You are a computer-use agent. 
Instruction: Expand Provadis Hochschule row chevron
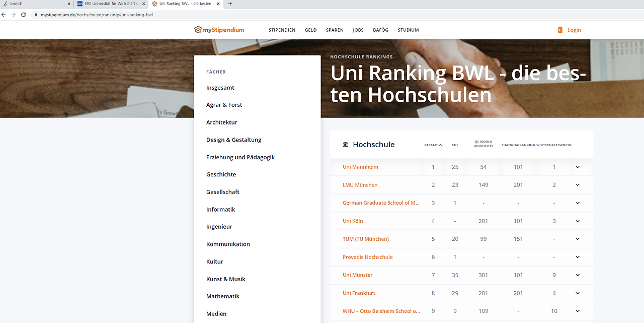(578, 257)
